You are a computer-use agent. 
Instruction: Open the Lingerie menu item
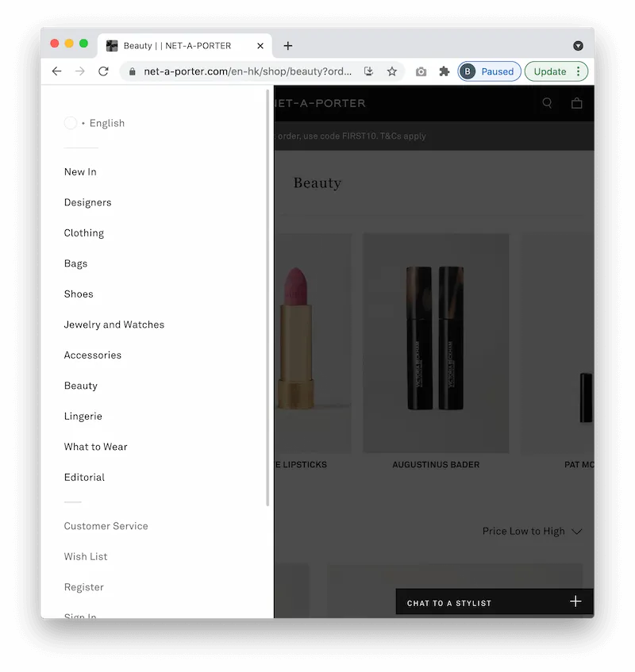click(83, 417)
